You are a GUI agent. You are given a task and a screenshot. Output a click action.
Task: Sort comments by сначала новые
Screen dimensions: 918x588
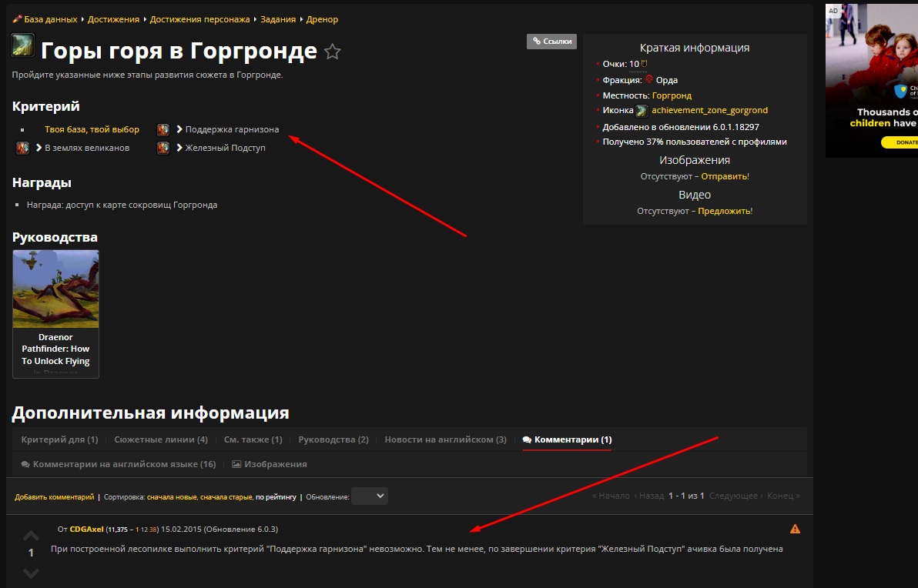[172, 497]
